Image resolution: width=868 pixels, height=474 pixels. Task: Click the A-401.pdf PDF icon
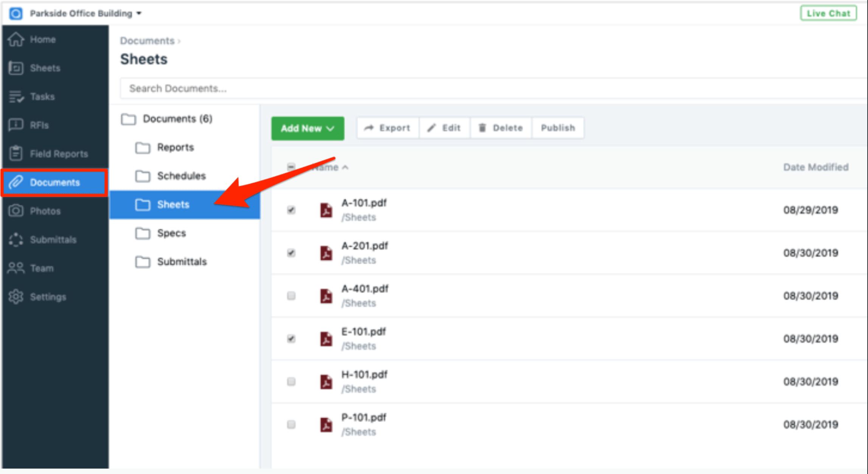click(x=326, y=296)
